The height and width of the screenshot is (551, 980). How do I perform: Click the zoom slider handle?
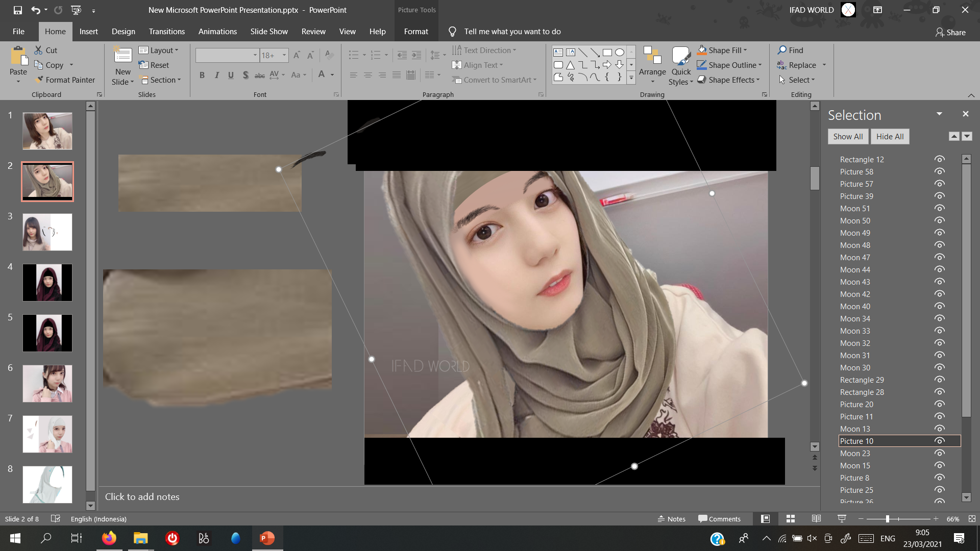888,519
